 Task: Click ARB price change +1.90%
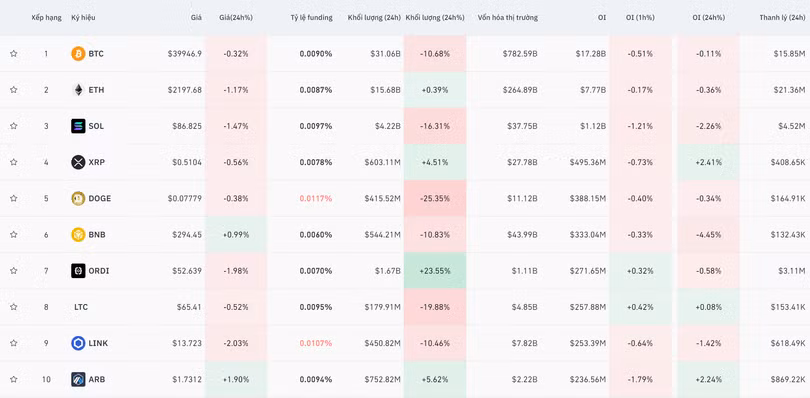click(x=236, y=379)
